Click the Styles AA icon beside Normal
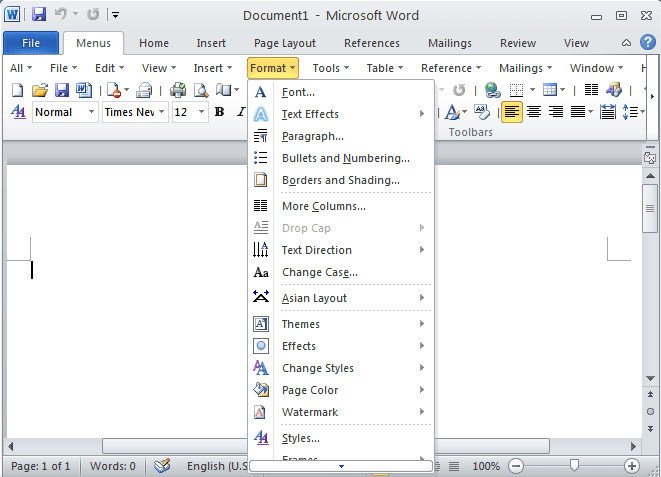 [18, 112]
